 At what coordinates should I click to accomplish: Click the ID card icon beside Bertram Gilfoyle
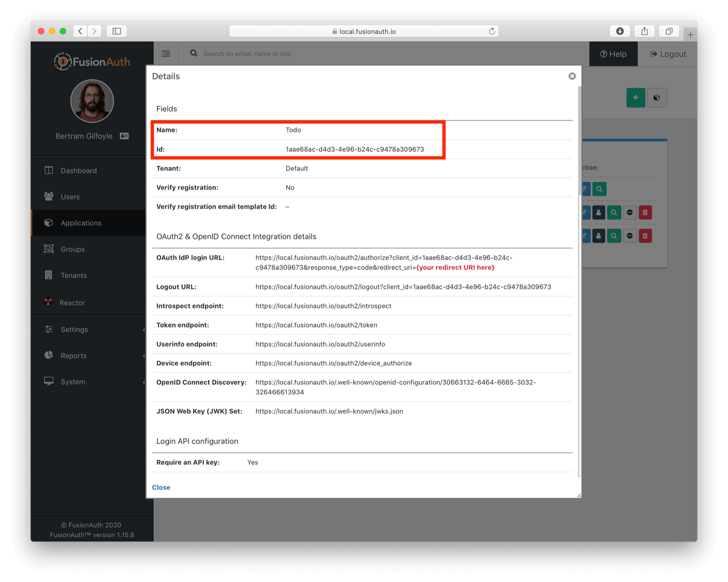click(x=124, y=136)
